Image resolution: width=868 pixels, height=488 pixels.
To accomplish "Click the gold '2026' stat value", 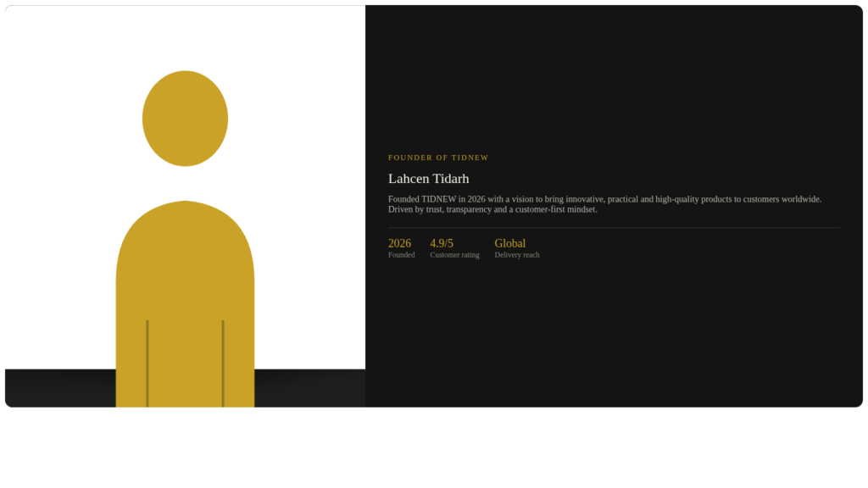I will 400,243.
